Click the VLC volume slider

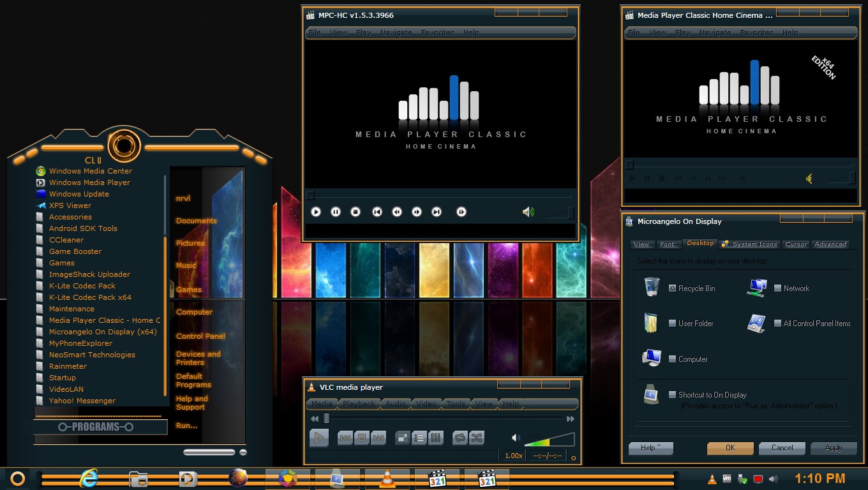[550, 439]
